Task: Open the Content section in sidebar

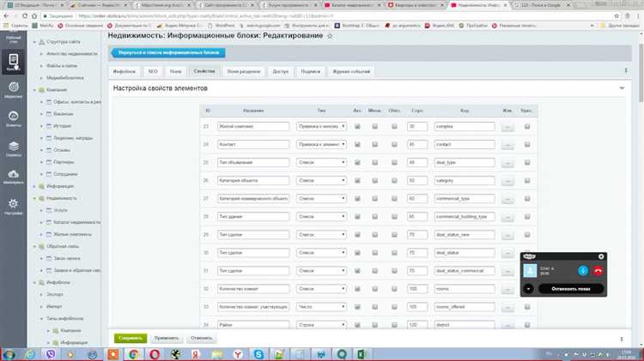Action: [x=13, y=62]
